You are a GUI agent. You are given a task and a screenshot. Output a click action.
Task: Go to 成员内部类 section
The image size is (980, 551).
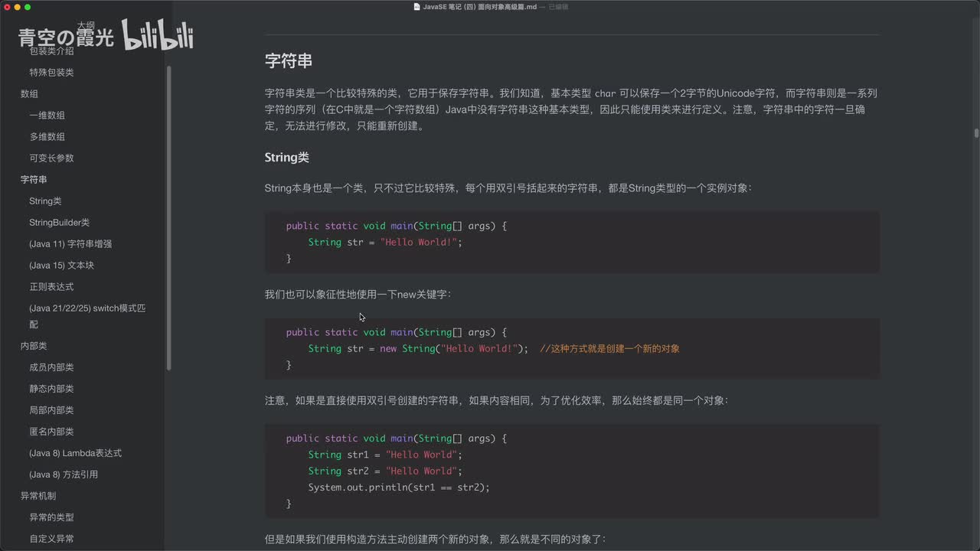coord(51,367)
